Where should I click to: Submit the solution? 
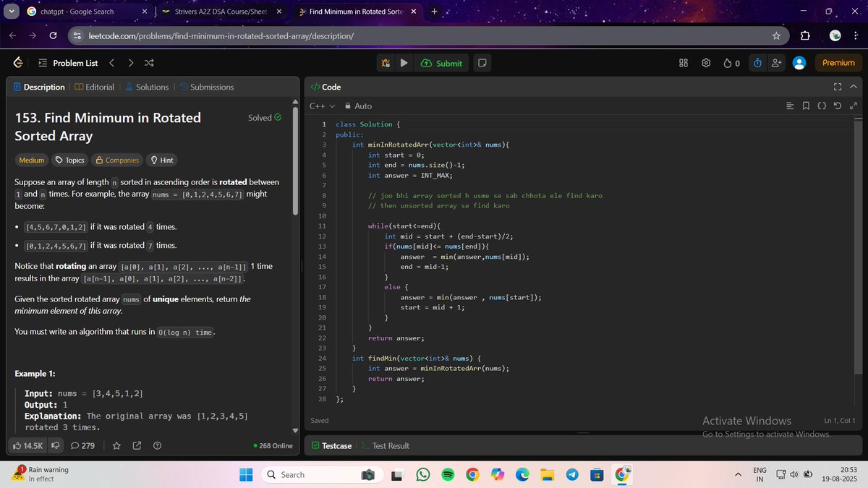point(441,63)
